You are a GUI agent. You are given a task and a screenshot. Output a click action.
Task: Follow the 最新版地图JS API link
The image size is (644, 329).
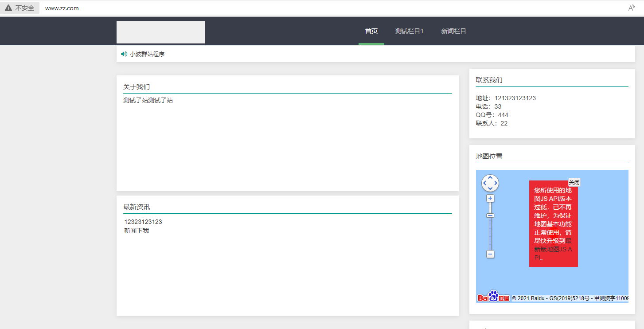point(553,249)
